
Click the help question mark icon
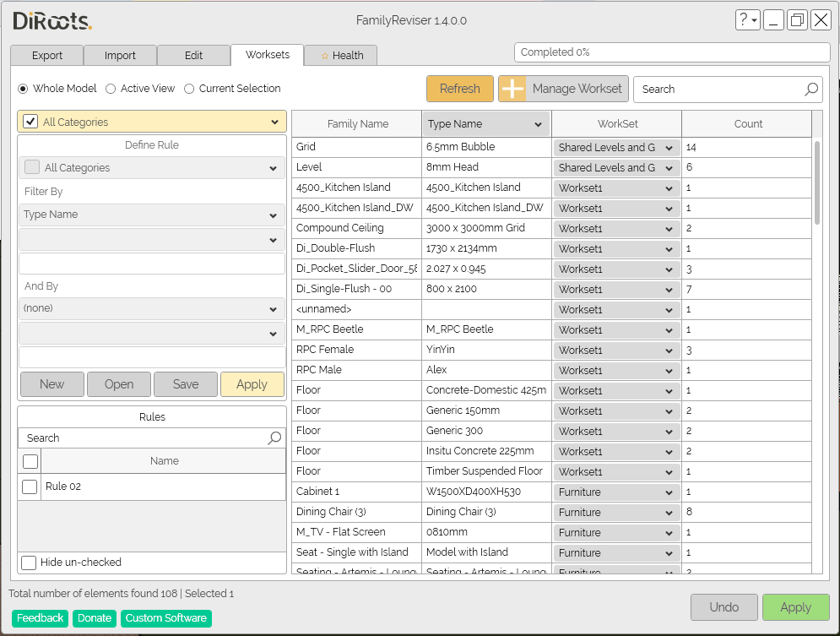point(743,20)
